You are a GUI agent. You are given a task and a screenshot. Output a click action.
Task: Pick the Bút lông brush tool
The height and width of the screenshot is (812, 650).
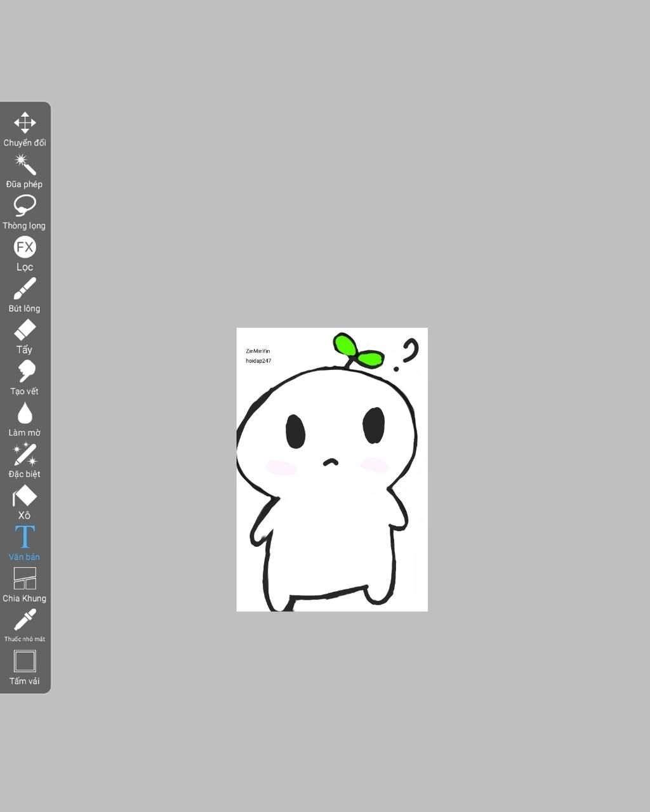(x=25, y=295)
